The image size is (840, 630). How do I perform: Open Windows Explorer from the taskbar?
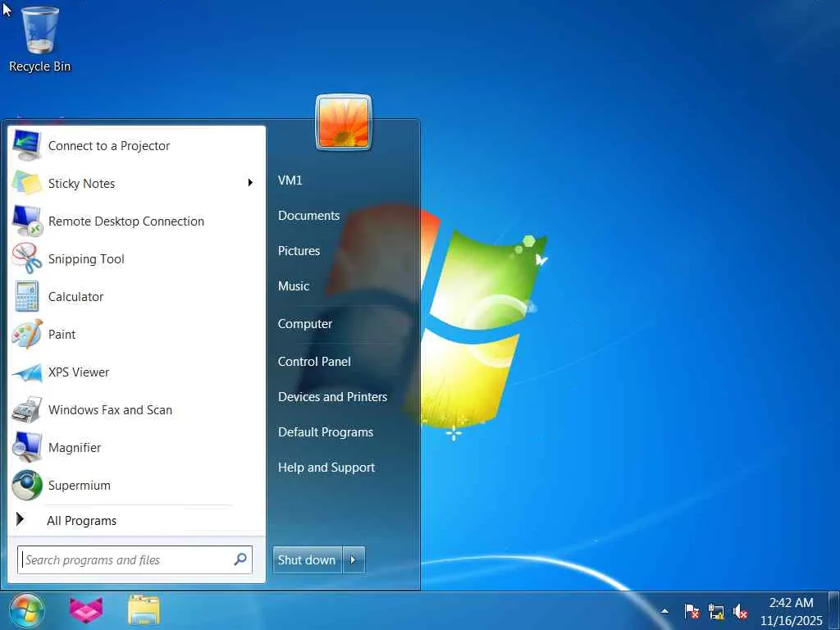tap(144, 610)
